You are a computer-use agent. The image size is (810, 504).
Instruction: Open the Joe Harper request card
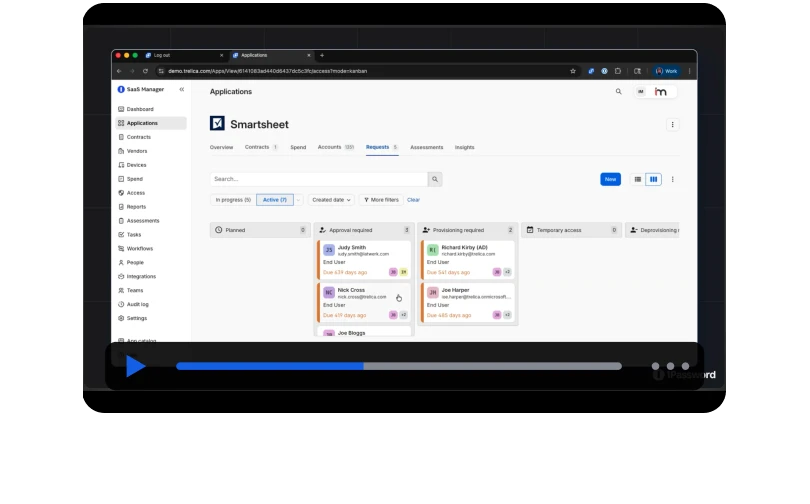point(468,303)
